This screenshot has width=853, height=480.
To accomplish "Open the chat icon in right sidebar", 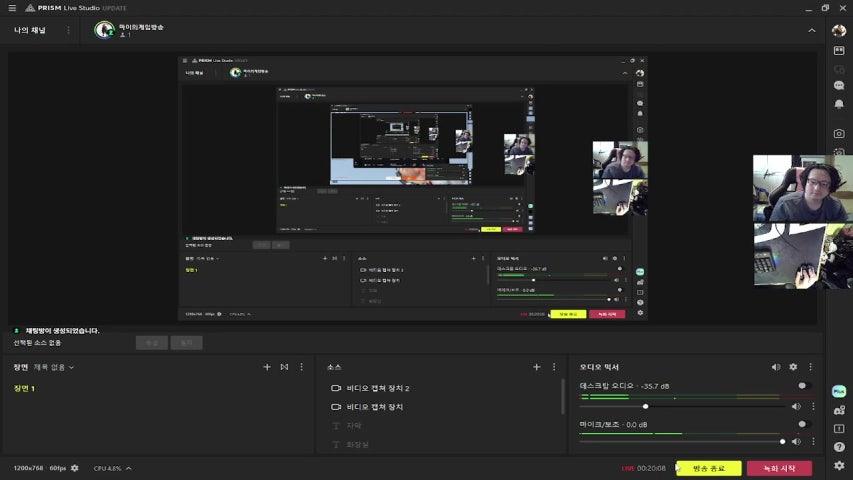I will pyautogui.click(x=839, y=85).
